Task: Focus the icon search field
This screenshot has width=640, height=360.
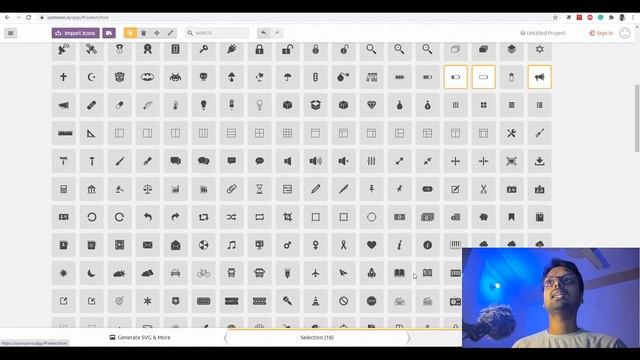Action: pyautogui.click(x=217, y=33)
